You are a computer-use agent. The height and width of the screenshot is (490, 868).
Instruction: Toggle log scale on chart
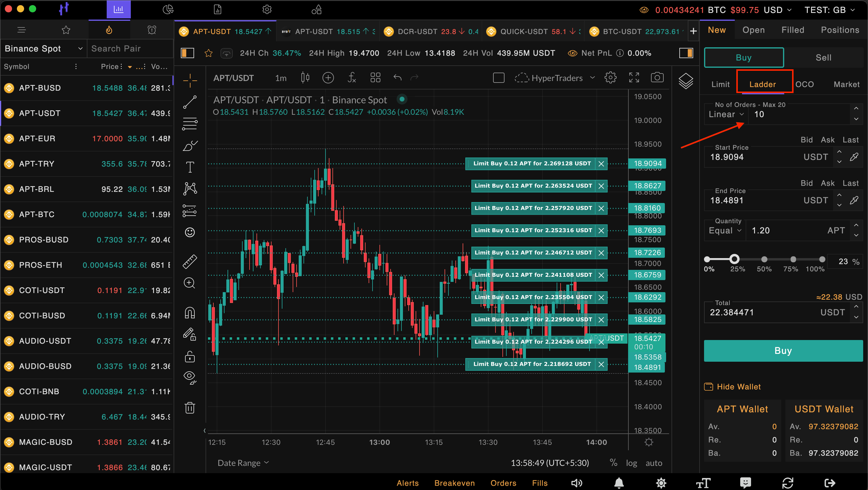631,463
